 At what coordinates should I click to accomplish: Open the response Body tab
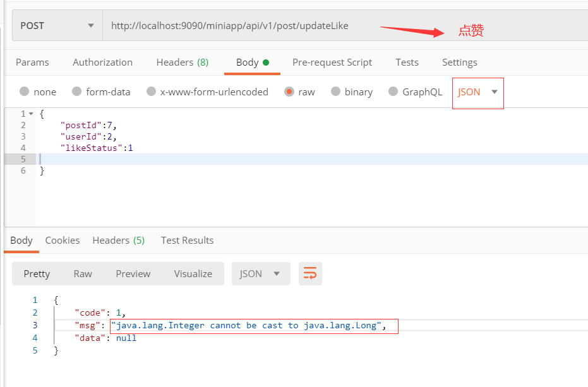click(21, 241)
